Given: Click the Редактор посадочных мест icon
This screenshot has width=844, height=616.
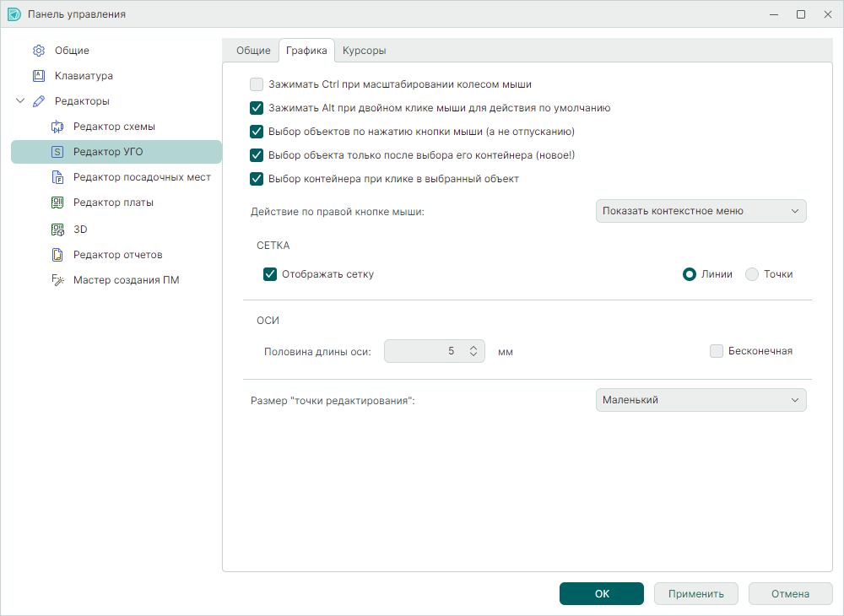Looking at the screenshot, I should pos(57,177).
